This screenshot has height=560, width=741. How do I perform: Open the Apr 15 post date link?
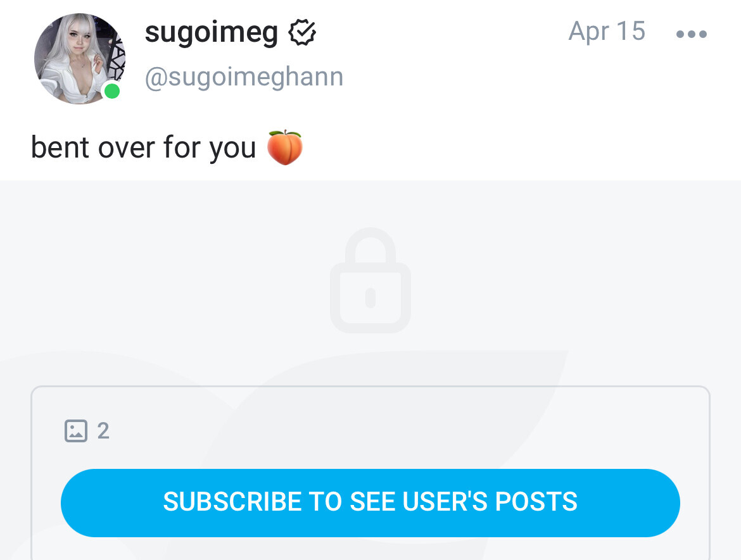tap(607, 31)
